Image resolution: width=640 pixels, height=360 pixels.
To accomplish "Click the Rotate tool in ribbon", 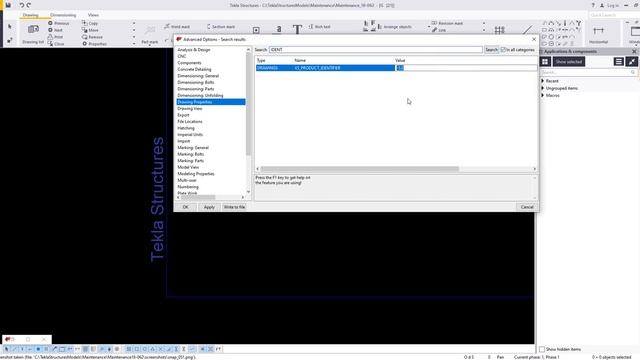I will click(92, 37).
